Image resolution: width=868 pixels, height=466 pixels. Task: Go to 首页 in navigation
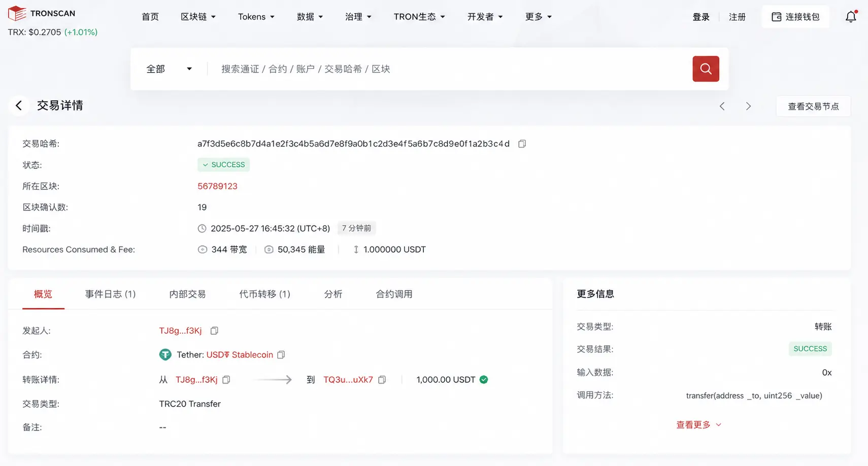click(150, 17)
